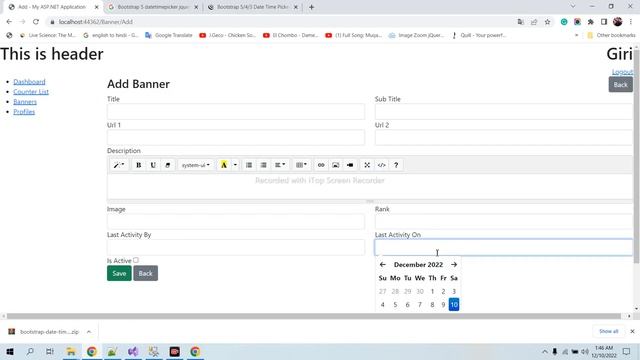
Task: Open the color picker dropdown arrow
Action: [235, 165]
